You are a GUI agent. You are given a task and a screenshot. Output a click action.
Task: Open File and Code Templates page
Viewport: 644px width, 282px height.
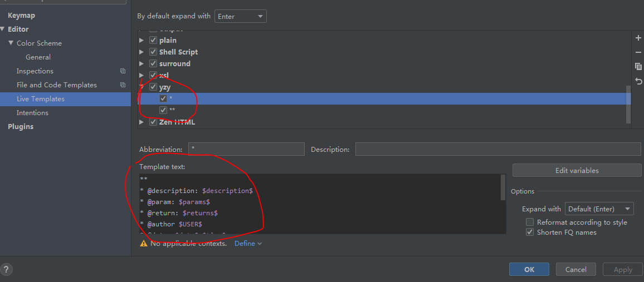[57, 85]
